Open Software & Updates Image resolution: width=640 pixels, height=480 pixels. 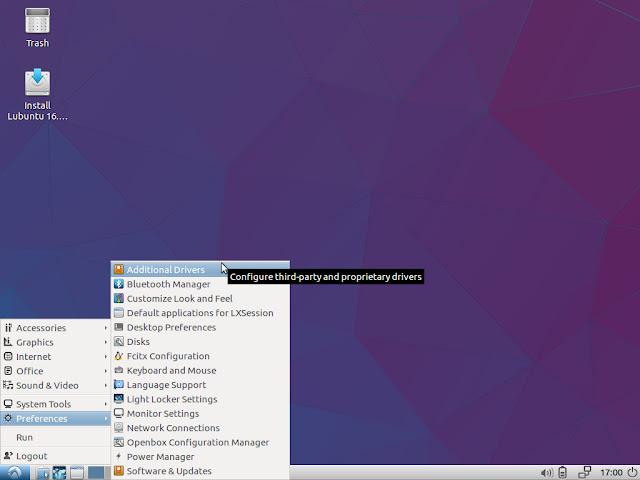coord(200,471)
